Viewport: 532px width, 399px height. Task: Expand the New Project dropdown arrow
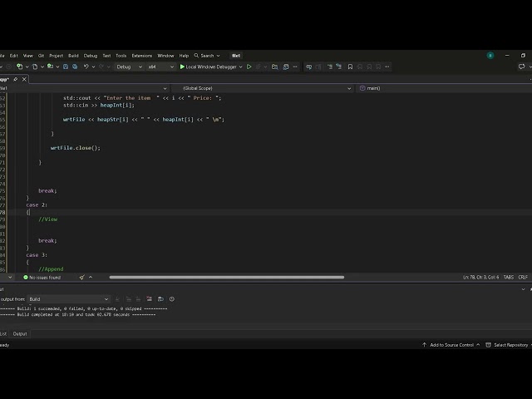27,66
